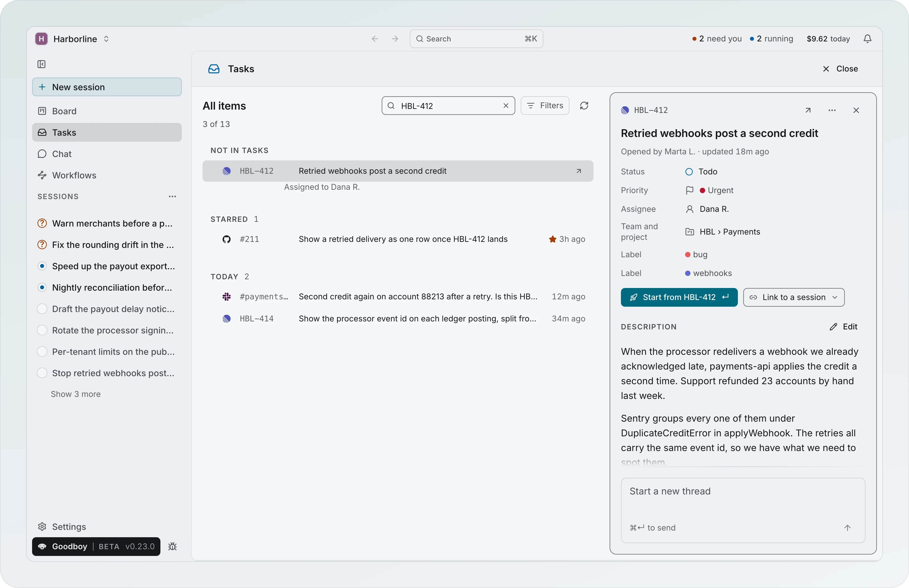Focus the global Search field
This screenshot has width=909, height=588.
click(476, 39)
